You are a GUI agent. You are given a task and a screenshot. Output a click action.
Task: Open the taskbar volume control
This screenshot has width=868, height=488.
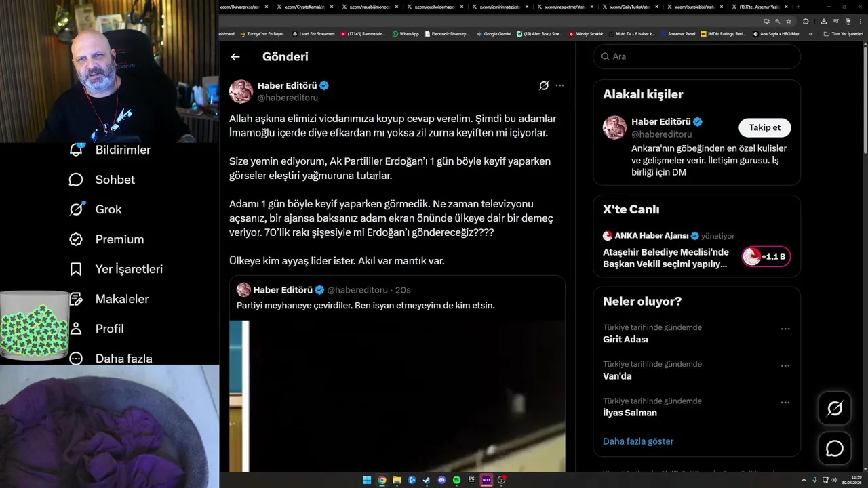pyautogui.click(x=834, y=480)
